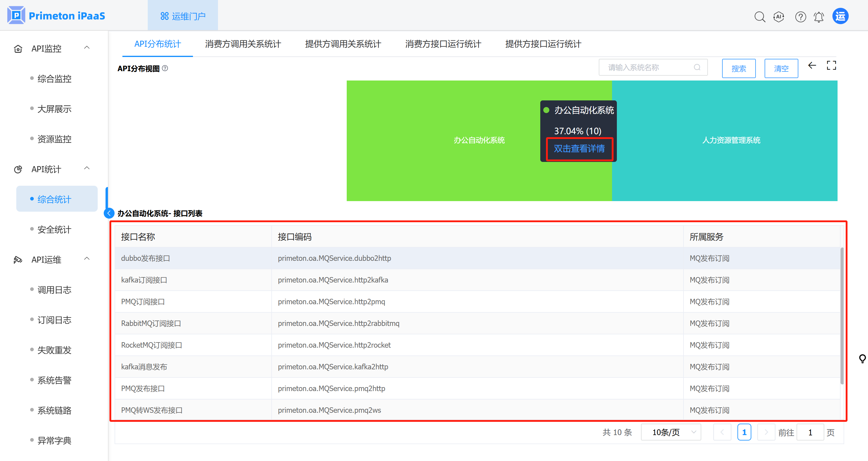The image size is (868, 461).
Task: Toggle fullscreen for API distribution view
Action: point(831,65)
